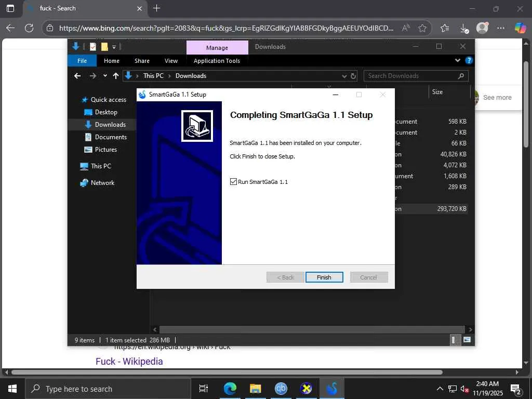Open recent locations dropdown in Explorer
Screen dimensions: 532x399
pos(105,76)
